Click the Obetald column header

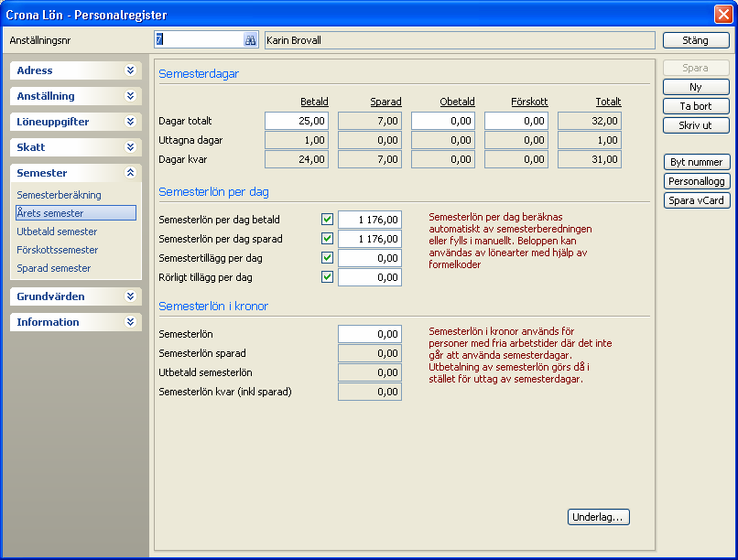(457, 102)
